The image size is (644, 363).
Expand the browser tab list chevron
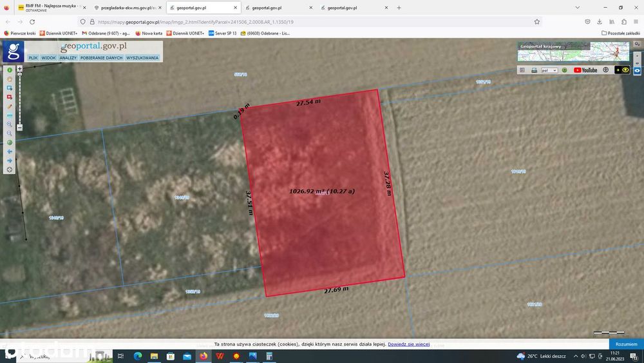(578, 7)
